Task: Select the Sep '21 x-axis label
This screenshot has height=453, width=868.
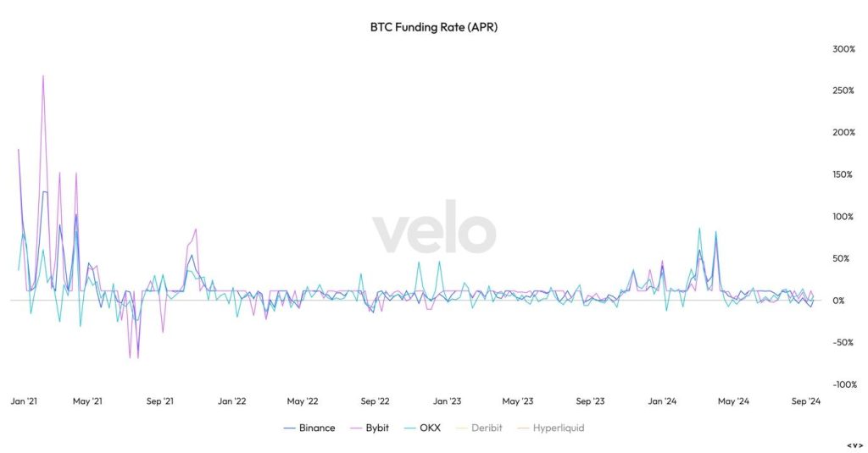Action: (160, 401)
